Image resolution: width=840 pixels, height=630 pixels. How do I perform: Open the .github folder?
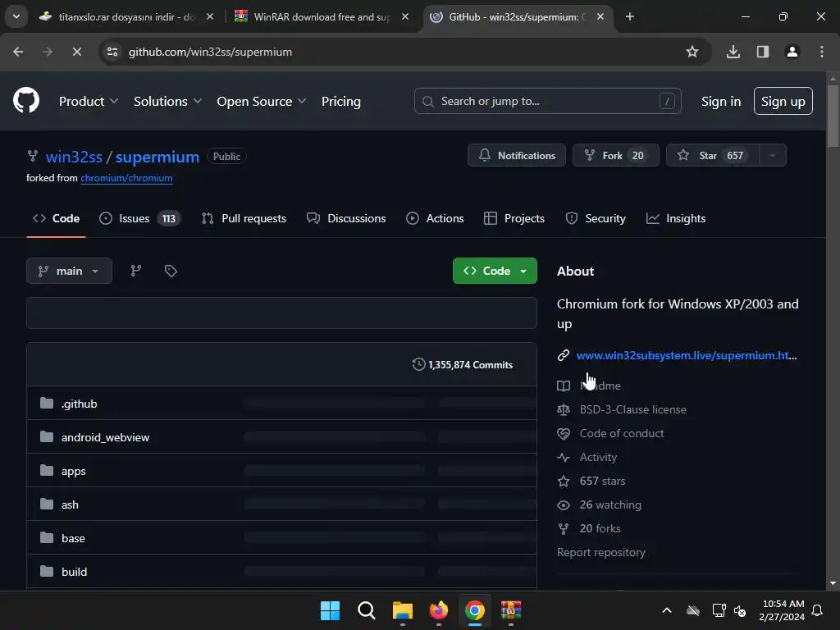click(80, 404)
